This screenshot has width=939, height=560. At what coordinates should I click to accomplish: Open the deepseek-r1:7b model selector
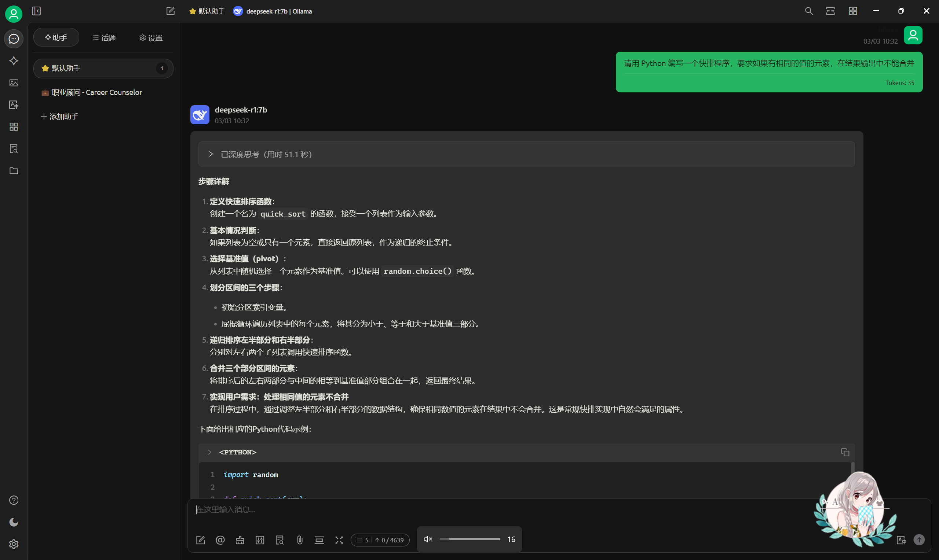(x=273, y=11)
